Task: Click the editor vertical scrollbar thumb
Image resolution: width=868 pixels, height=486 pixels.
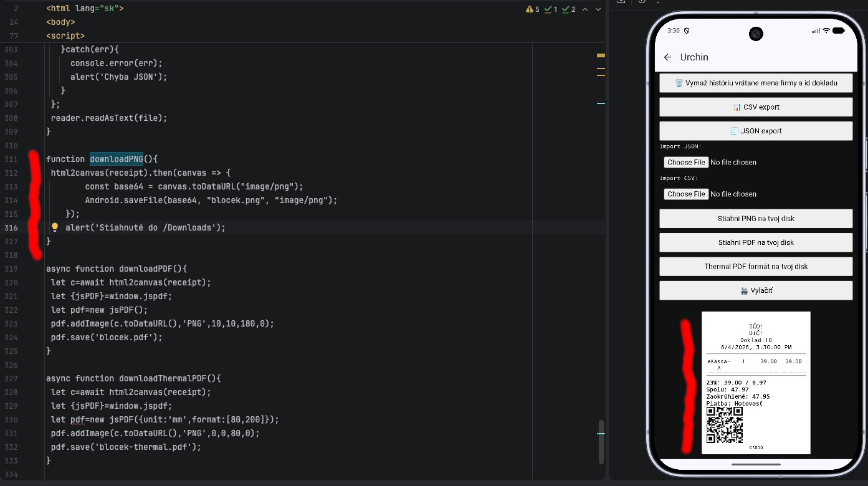Action: pyautogui.click(x=601, y=441)
